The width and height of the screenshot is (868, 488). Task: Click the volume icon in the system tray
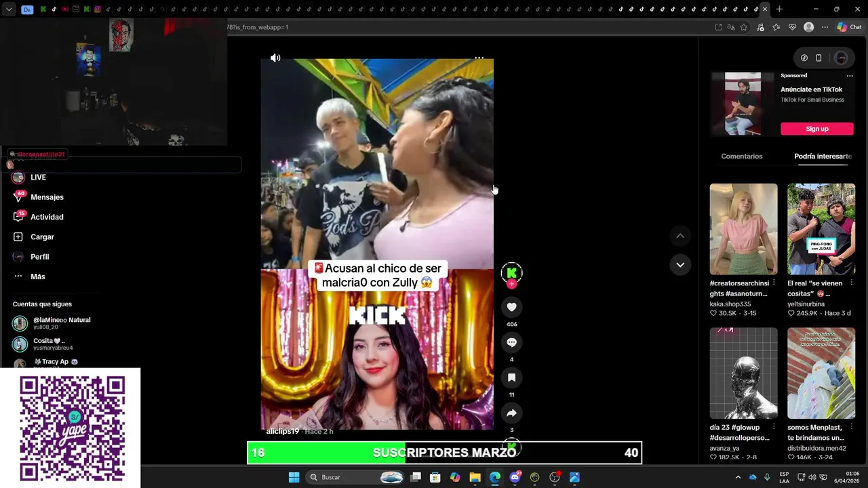coord(812,477)
